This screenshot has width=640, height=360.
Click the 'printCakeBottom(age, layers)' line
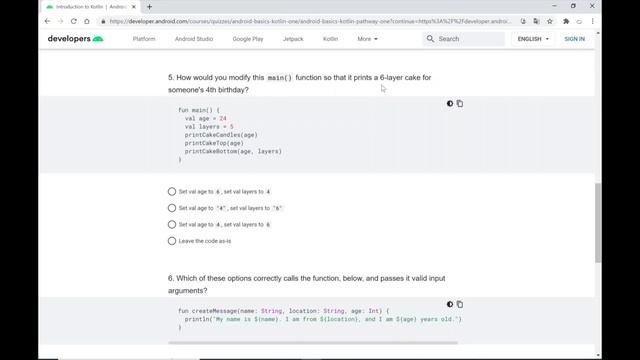(x=233, y=151)
